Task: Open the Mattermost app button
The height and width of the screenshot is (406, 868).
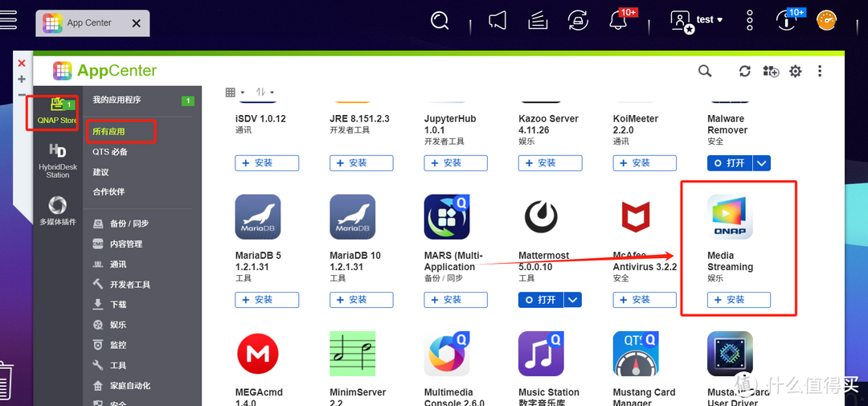Action: (x=542, y=300)
